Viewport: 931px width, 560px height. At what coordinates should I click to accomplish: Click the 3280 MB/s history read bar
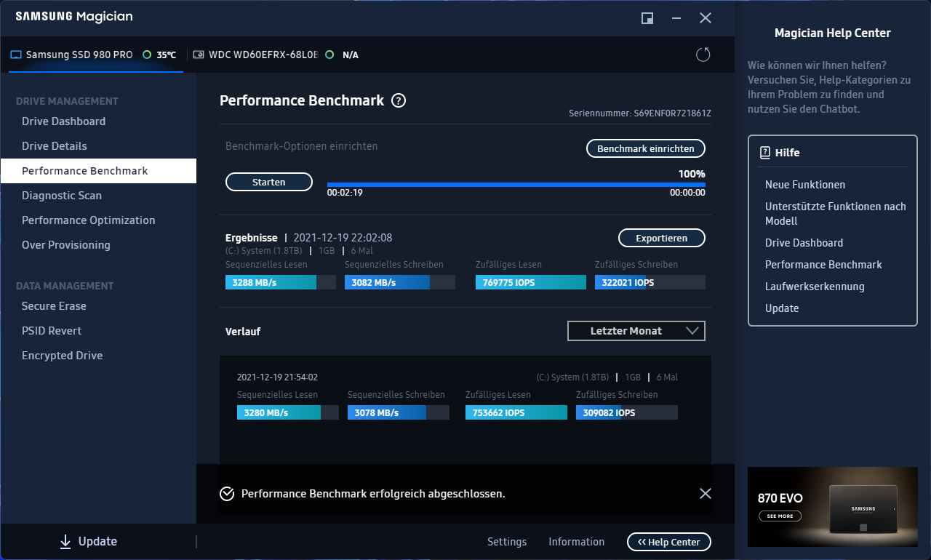(x=288, y=412)
